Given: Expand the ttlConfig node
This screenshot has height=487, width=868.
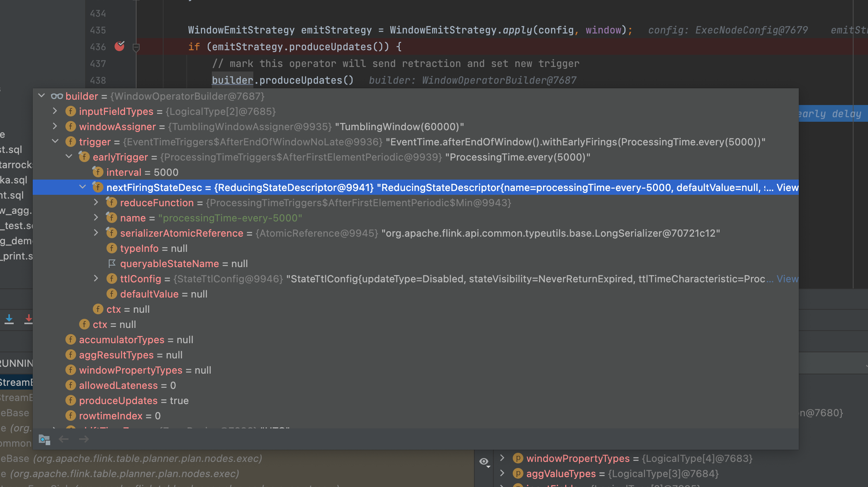Looking at the screenshot, I should [x=95, y=279].
